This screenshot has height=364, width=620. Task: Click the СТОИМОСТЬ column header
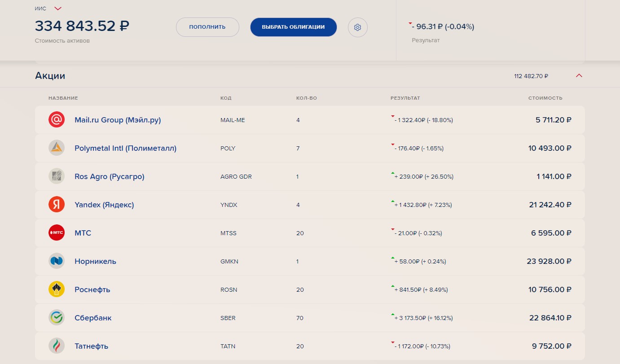click(545, 98)
